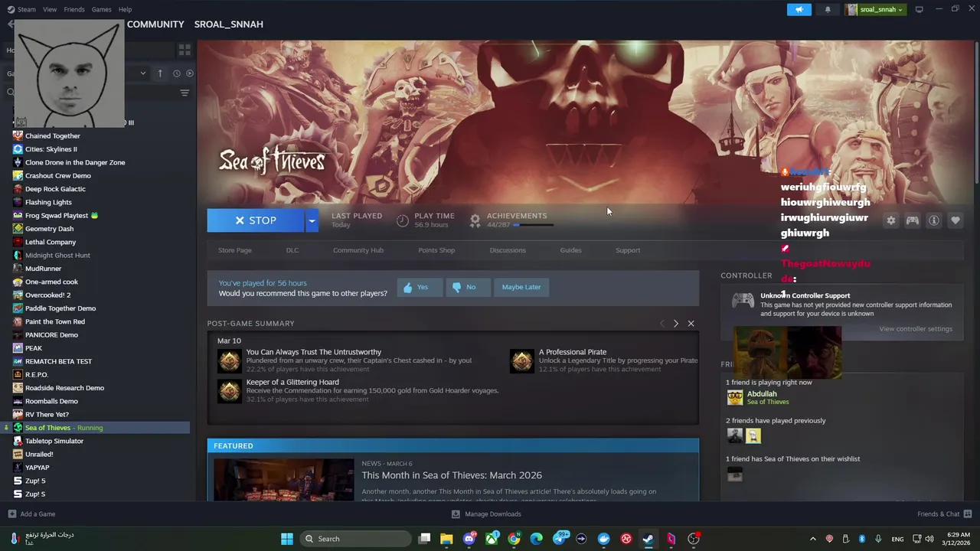Open the SROAL_SNNAH profile tab
980x551 pixels.
click(228, 24)
